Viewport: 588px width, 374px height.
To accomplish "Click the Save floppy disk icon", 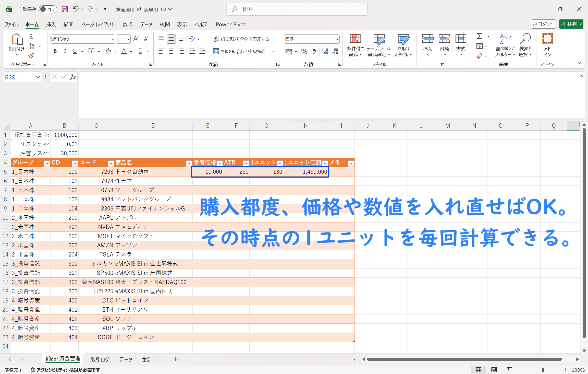I will pyautogui.click(x=65, y=9).
